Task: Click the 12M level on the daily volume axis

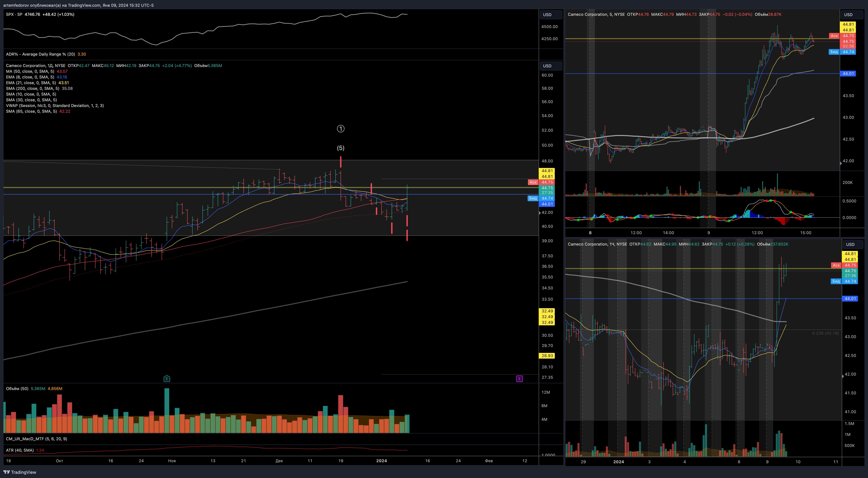Action: pos(546,393)
